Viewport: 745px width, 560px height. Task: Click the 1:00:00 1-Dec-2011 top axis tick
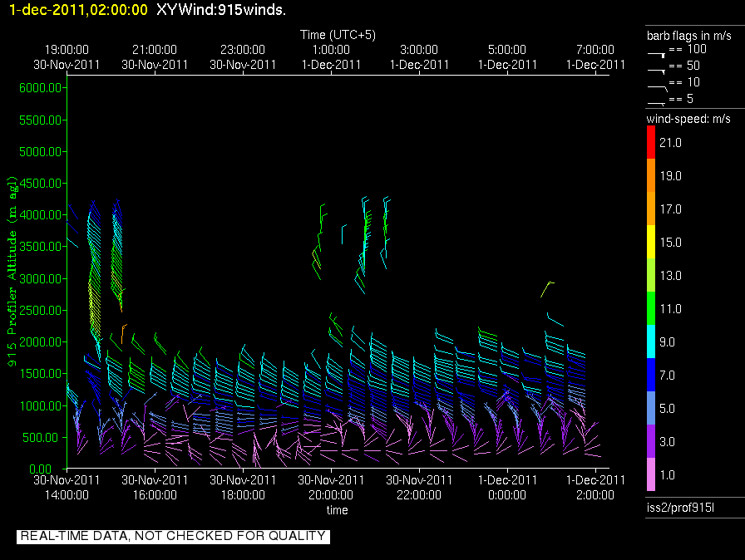point(332,57)
